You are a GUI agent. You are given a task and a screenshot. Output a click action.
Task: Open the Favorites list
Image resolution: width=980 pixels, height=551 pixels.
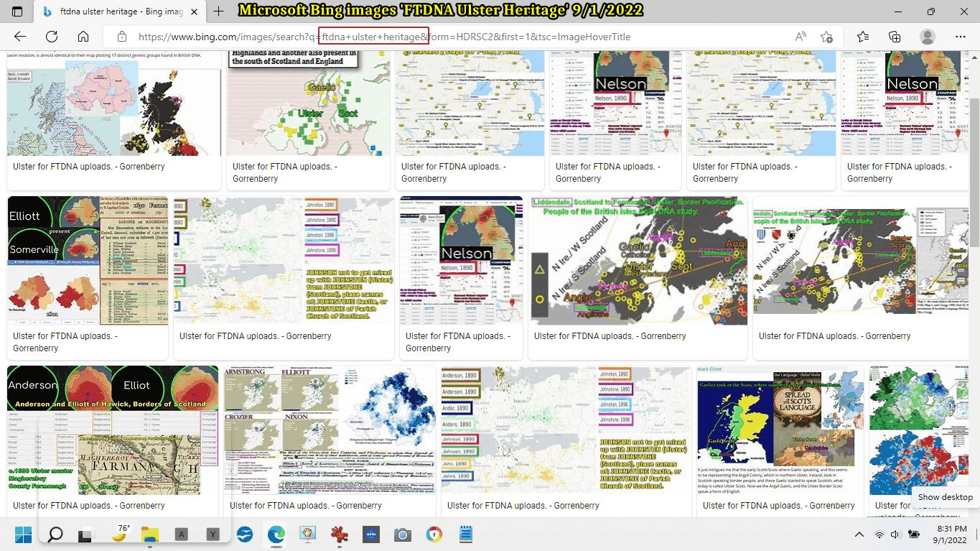click(863, 37)
